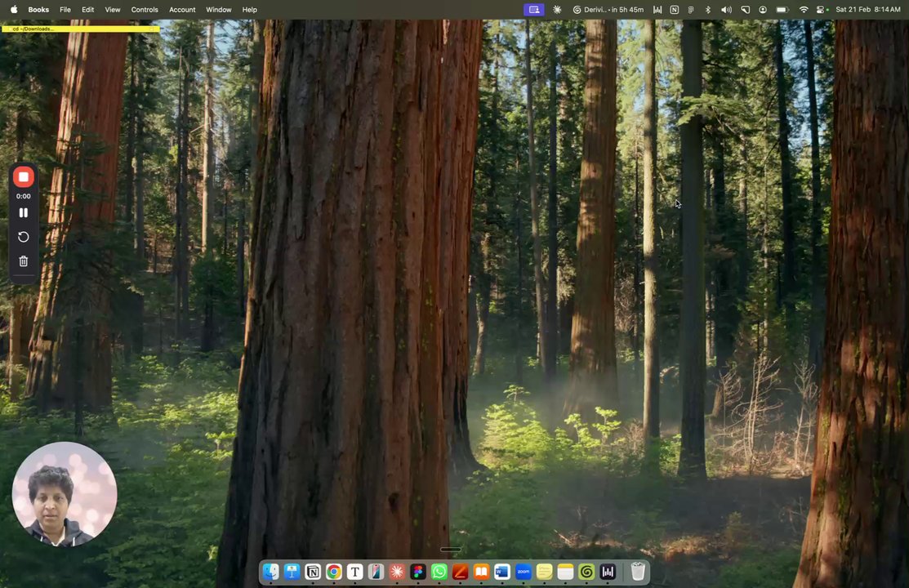Open the Help menu
Image resolution: width=909 pixels, height=588 pixels.
pos(249,9)
